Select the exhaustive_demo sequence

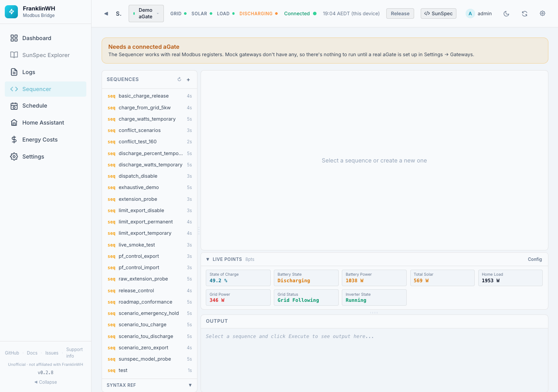150,187
